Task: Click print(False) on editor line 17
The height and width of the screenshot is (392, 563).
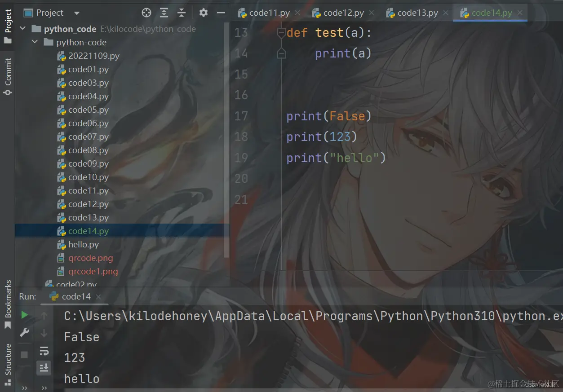Action: coord(329,116)
